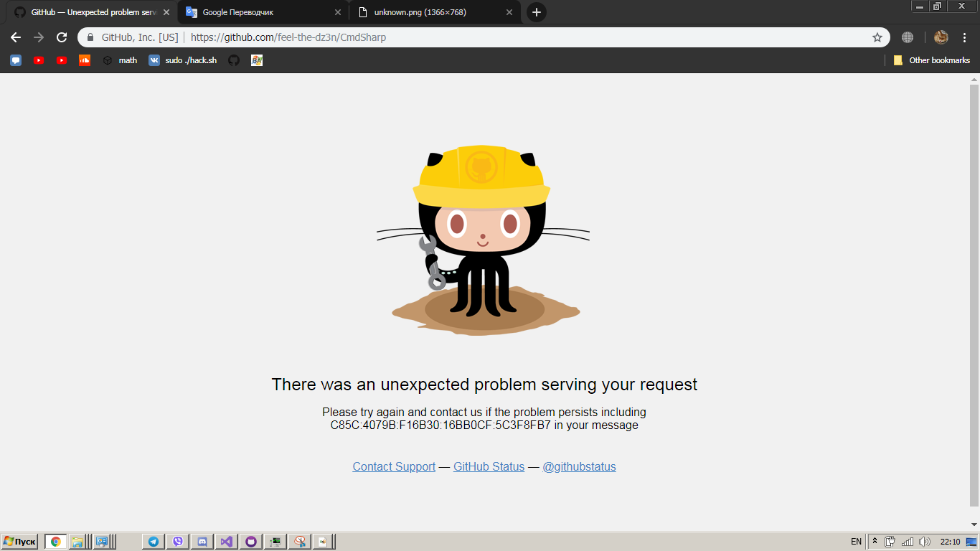Open the volume speaker tray icon
The image size is (980, 551).
pyautogui.click(x=925, y=542)
